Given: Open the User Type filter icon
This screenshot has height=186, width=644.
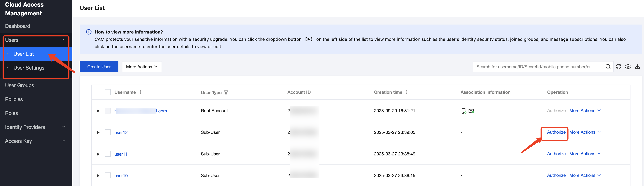Looking at the screenshot, I should point(226,93).
